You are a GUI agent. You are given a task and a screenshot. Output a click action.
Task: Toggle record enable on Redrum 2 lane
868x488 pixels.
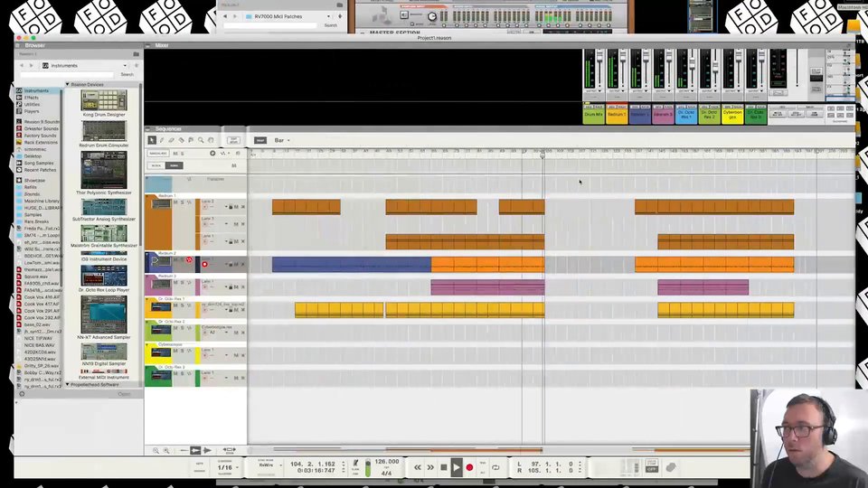(205, 265)
